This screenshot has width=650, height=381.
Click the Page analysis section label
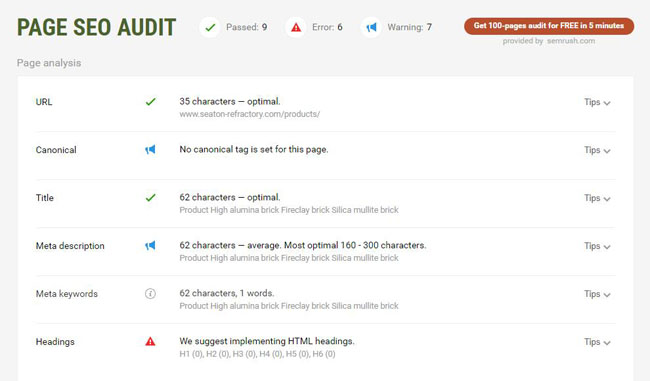pyautogui.click(x=49, y=63)
